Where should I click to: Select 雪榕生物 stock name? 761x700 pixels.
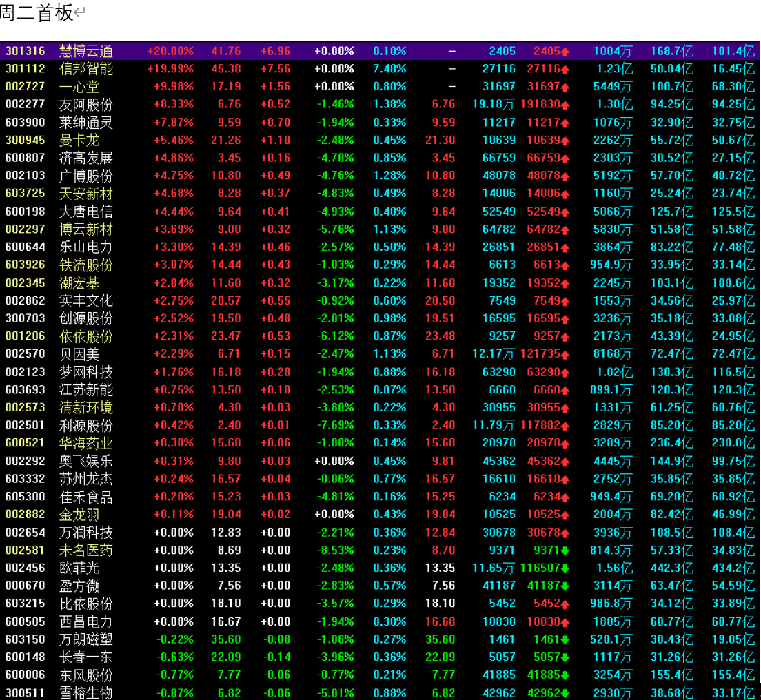[85, 692]
